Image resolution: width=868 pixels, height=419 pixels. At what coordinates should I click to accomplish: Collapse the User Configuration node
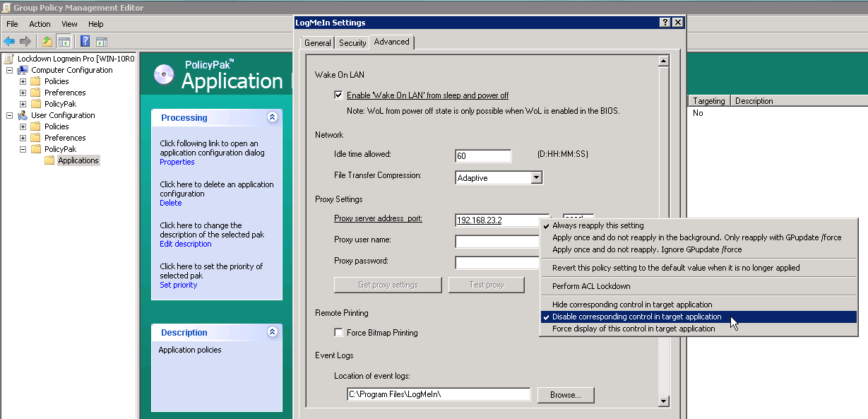tap(9, 115)
